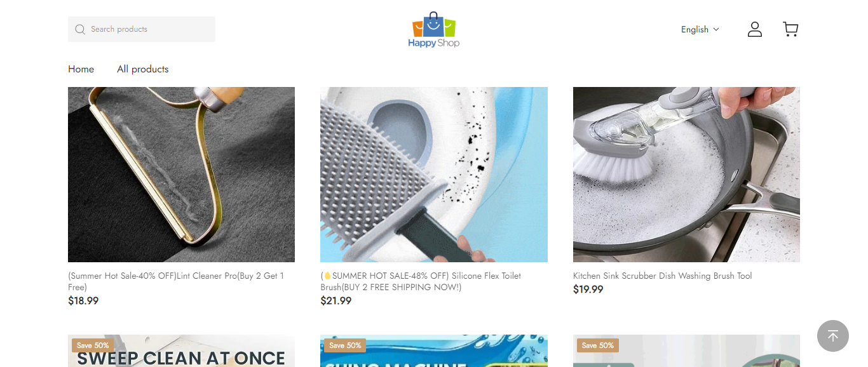The width and height of the screenshot is (868, 367).
Task: Click inside the Search products field
Action: coord(142,29)
